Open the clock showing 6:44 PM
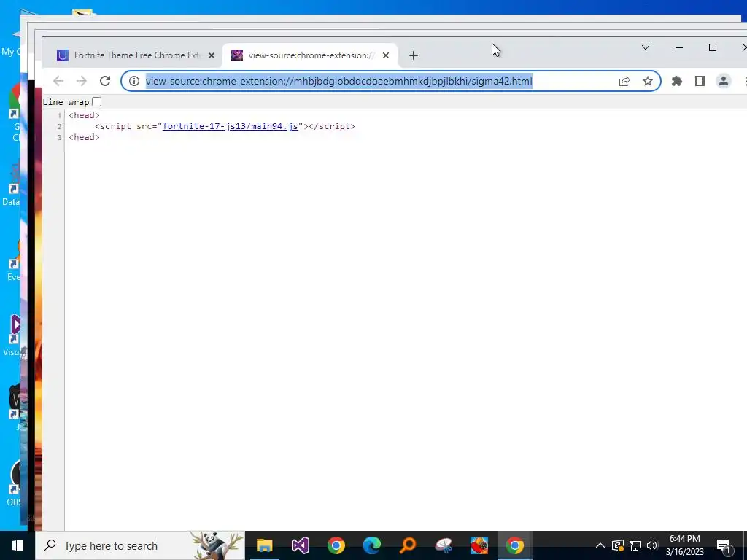747x560 pixels. coord(684,545)
